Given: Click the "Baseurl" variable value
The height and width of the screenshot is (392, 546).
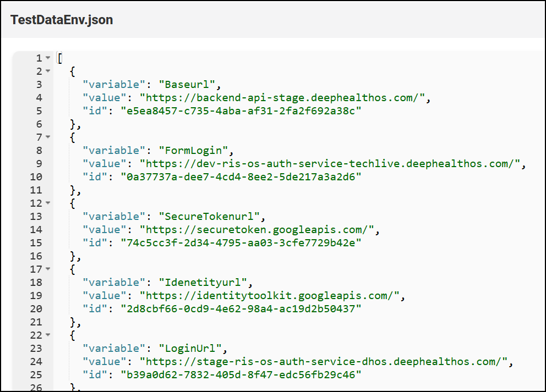Looking at the screenshot, I should coord(187,85).
